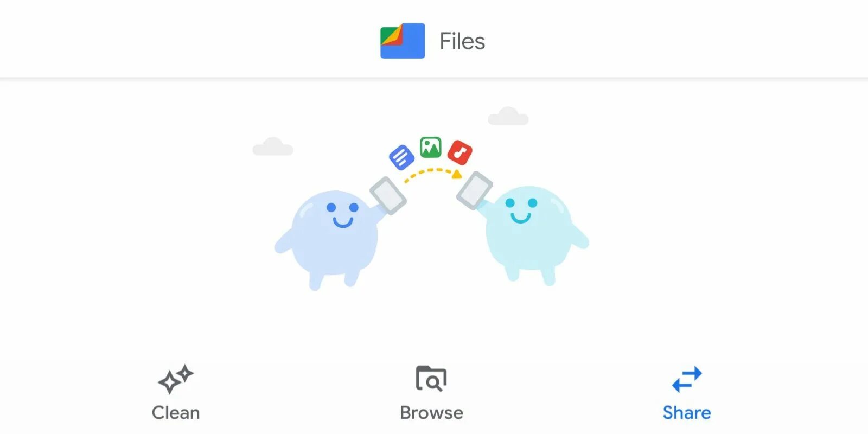Click the right character's smiling face

(x=521, y=210)
